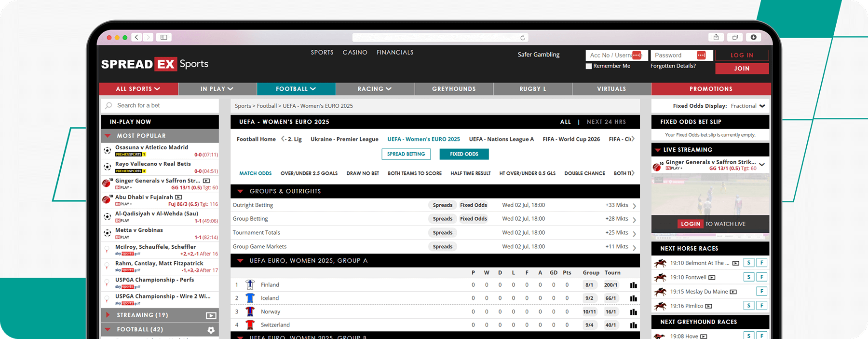The image size is (868, 339).
Task: Collapse the Most Popular section
Action: tap(108, 136)
